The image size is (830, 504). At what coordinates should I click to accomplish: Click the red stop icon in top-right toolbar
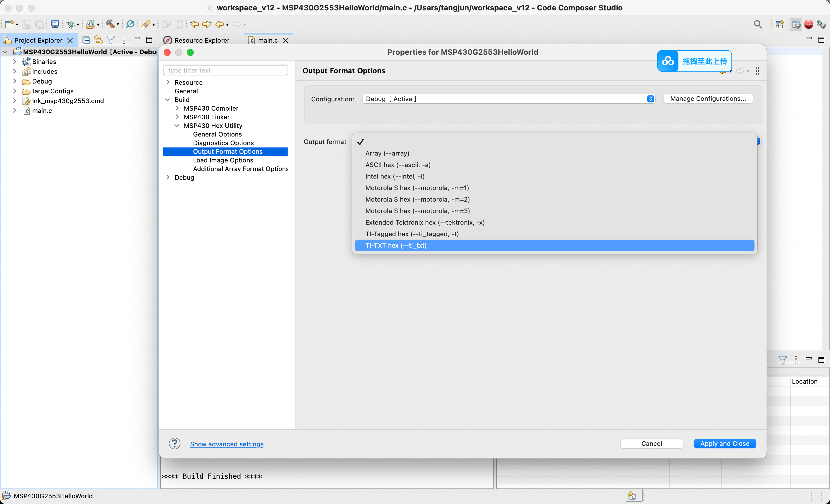point(808,24)
